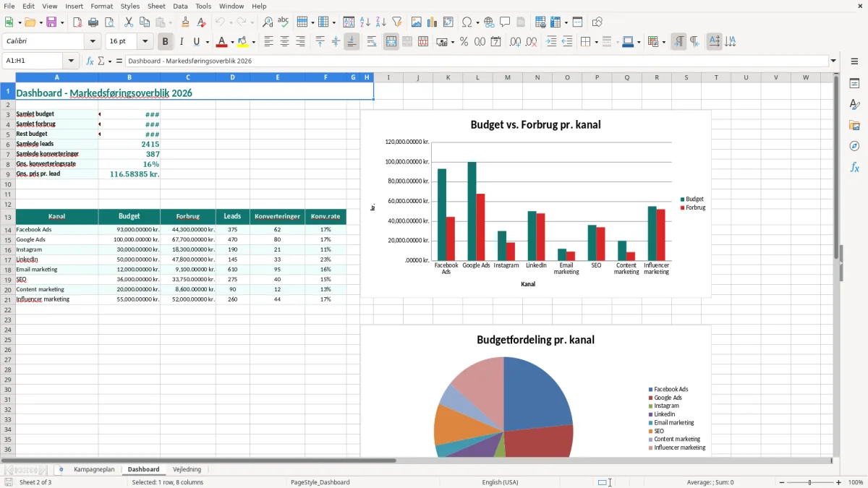Viewport: 868px width, 488px height.
Task: Click the Average; Sum: 0 status field
Action: 710,482
